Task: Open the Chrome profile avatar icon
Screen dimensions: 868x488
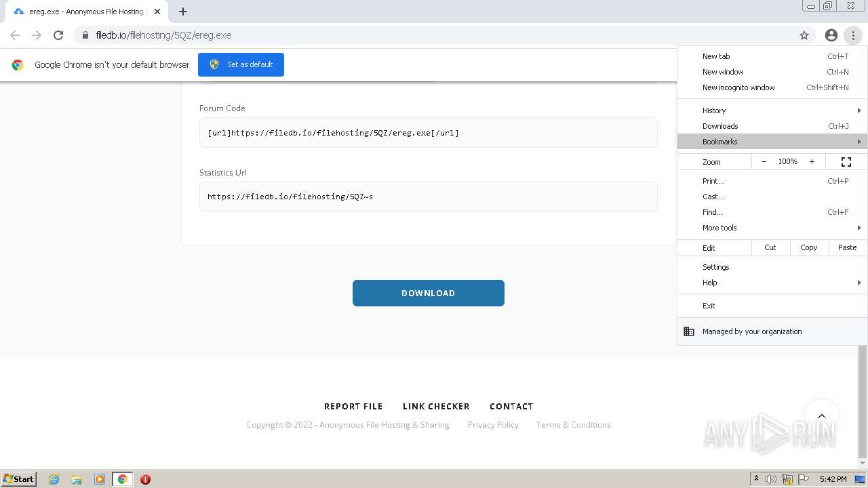Action: click(x=831, y=35)
